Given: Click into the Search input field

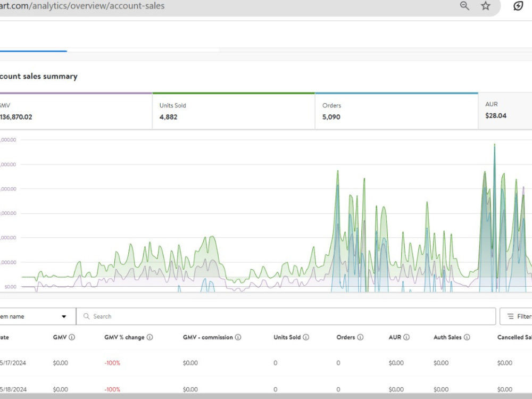Looking at the screenshot, I should tap(286, 316).
